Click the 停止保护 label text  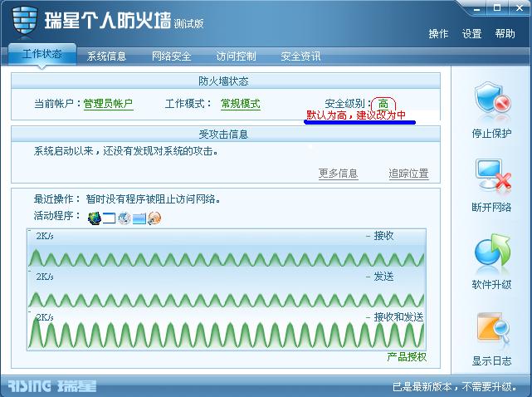pyautogui.click(x=491, y=134)
